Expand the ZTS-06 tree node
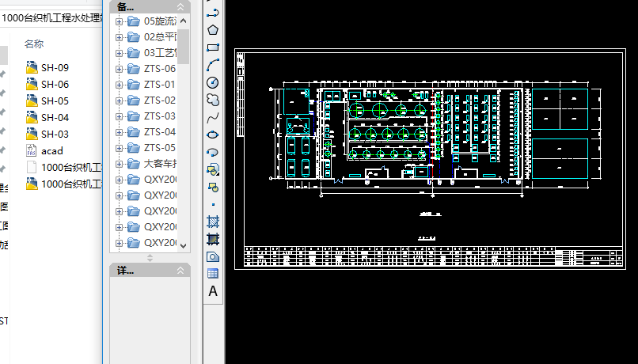The image size is (638, 364). click(x=119, y=69)
